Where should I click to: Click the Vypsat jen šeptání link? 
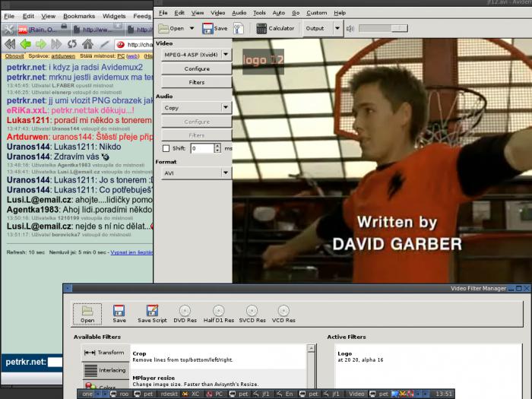(131, 252)
